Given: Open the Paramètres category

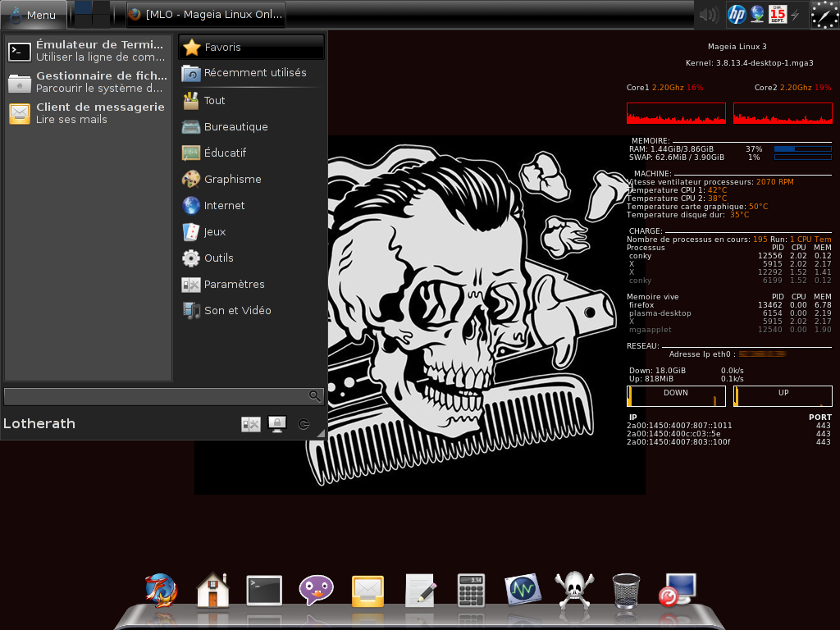Looking at the screenshot, I should click(x=251, y=285).
